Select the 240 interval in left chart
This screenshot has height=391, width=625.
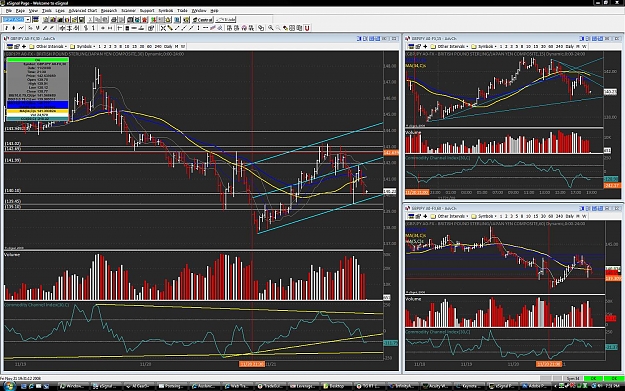(157, 47)
